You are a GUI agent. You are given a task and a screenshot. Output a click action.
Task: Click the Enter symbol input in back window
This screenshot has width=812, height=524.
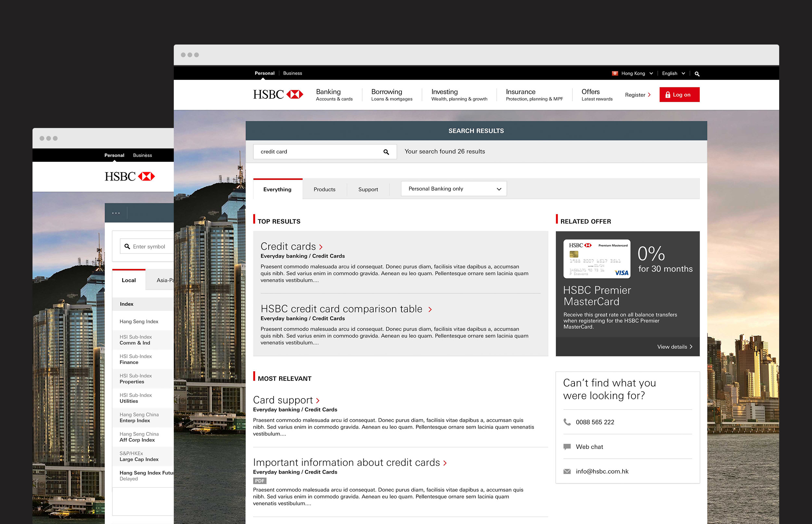point(146,246)
